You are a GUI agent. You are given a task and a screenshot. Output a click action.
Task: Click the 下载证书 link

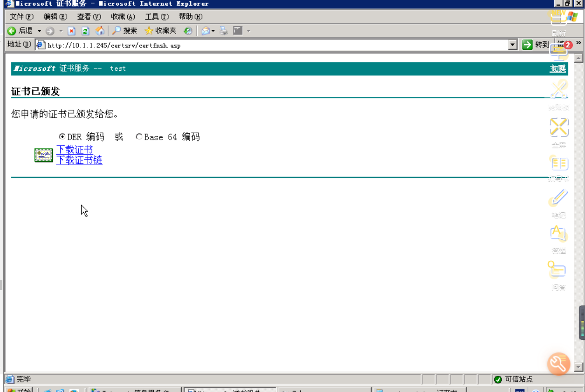point(75,149)
